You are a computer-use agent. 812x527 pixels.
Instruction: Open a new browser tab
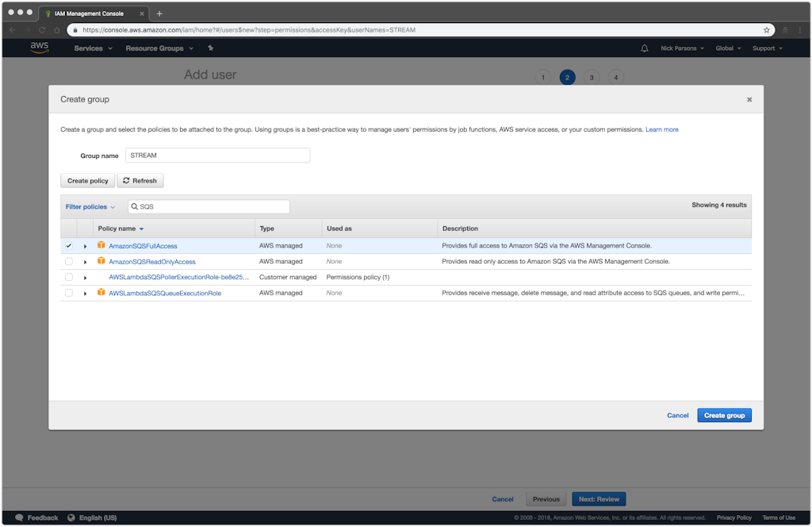point(159,13)
